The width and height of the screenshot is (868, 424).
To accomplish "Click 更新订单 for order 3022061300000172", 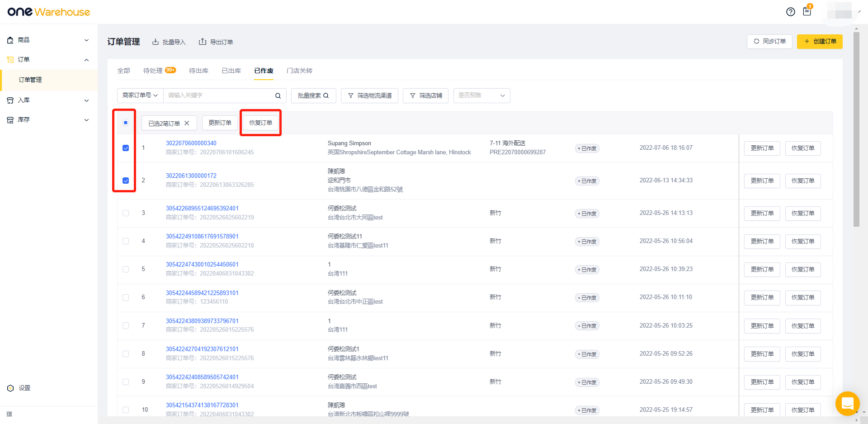I will click(762, 181).
